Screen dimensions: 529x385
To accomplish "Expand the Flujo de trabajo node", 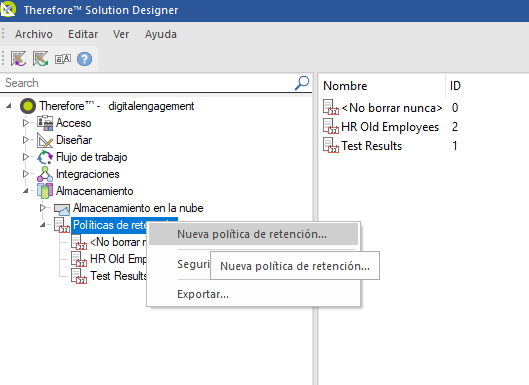I will click(x=26, y=157).
